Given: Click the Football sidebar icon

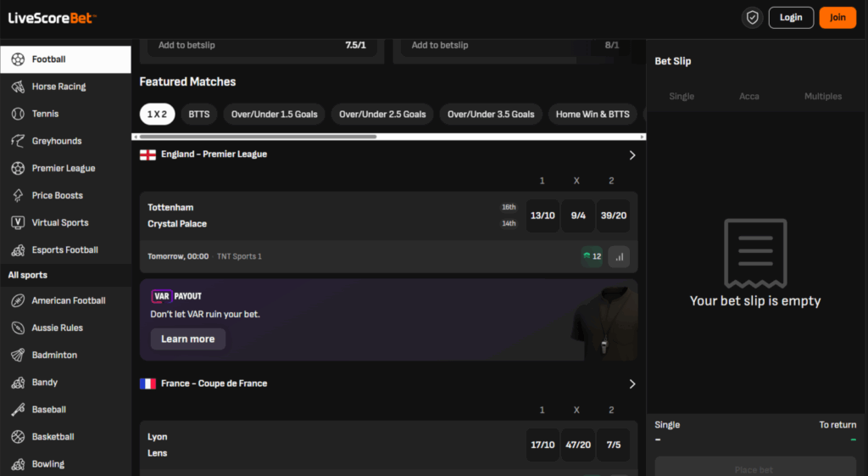Looking at the screenshot, I should 18,59.
